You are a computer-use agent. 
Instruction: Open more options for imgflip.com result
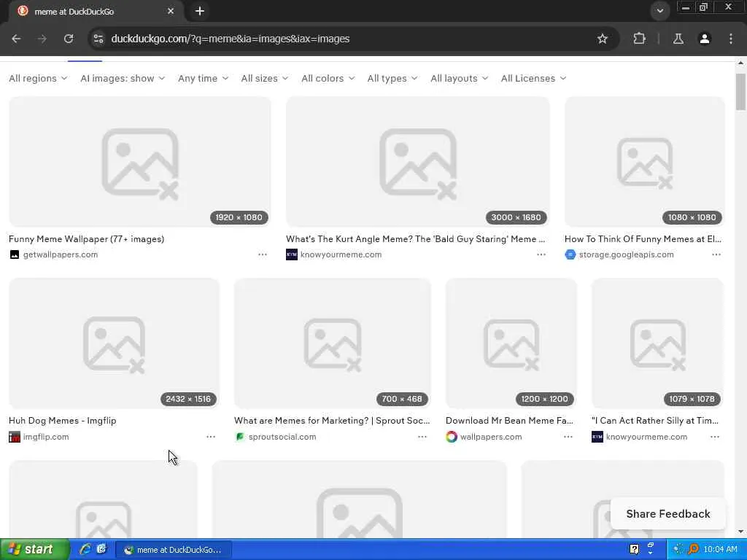[211, 437]
